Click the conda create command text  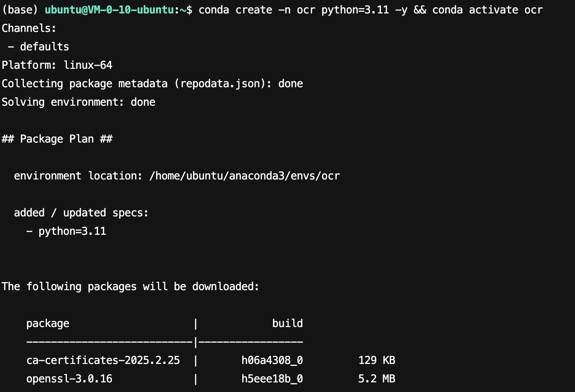pos(235,10)
